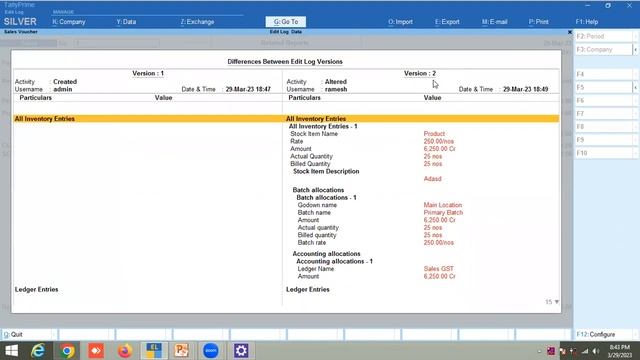This screenshot has height=360, width=640.
Task: Open the K: Company menu
Action: click(69, 22)
